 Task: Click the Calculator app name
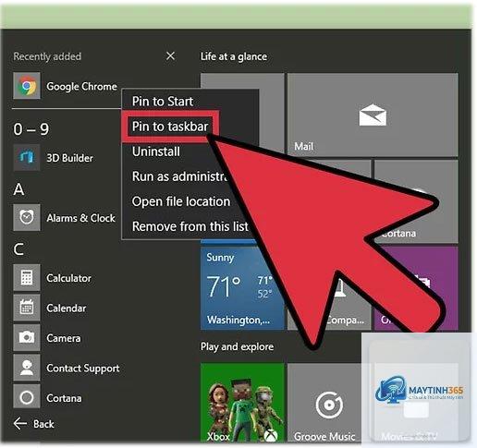tap(68, 278)
